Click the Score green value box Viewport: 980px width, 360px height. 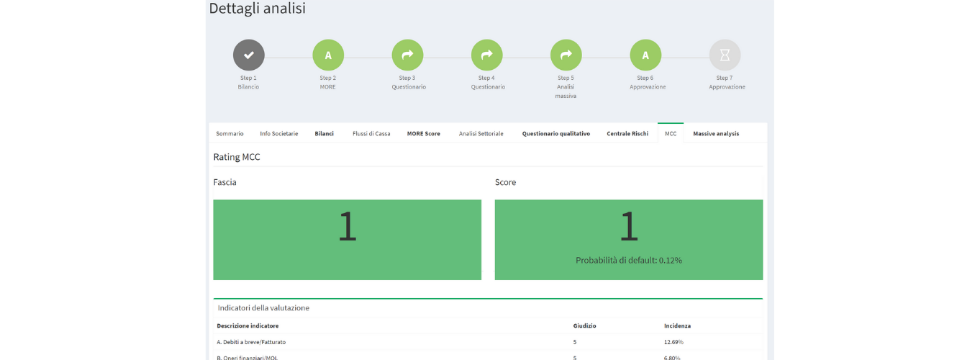pyautogui.click(x=629, y=240)
